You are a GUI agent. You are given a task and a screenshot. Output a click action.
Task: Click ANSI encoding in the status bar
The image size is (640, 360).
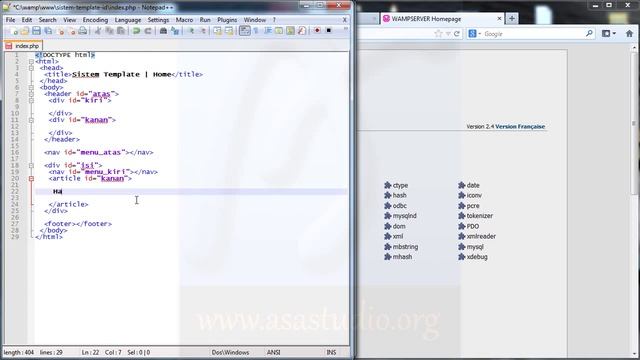273,352
